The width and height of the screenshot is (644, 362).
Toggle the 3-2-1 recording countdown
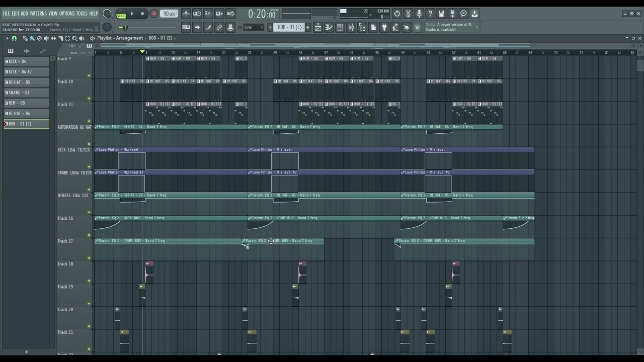(x=208, y=14)
